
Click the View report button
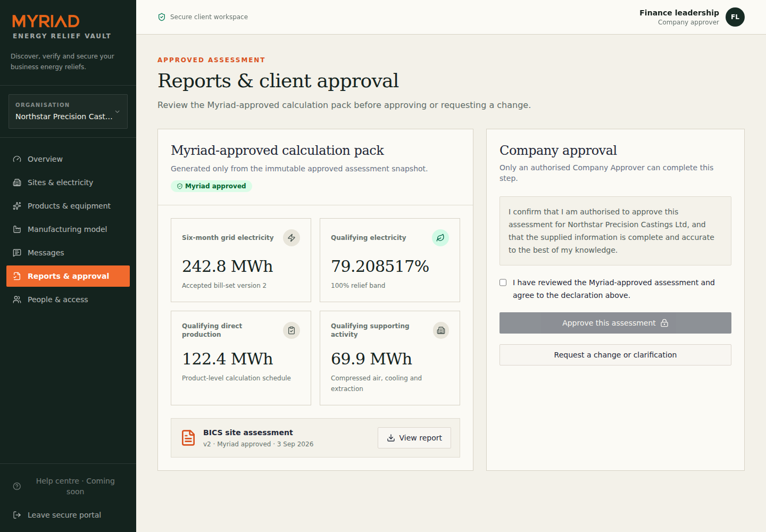[x=414, y=438]
